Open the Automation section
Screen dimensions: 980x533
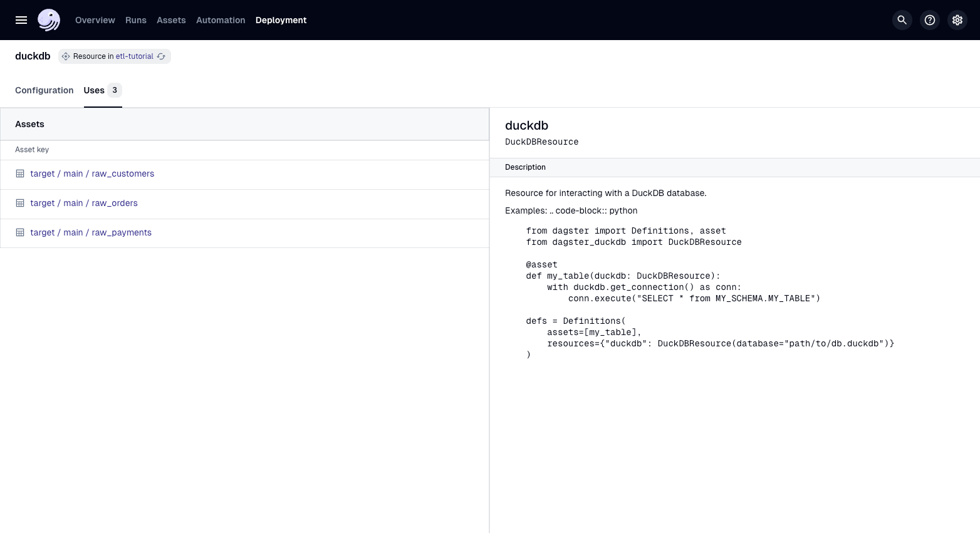(221, 20)
